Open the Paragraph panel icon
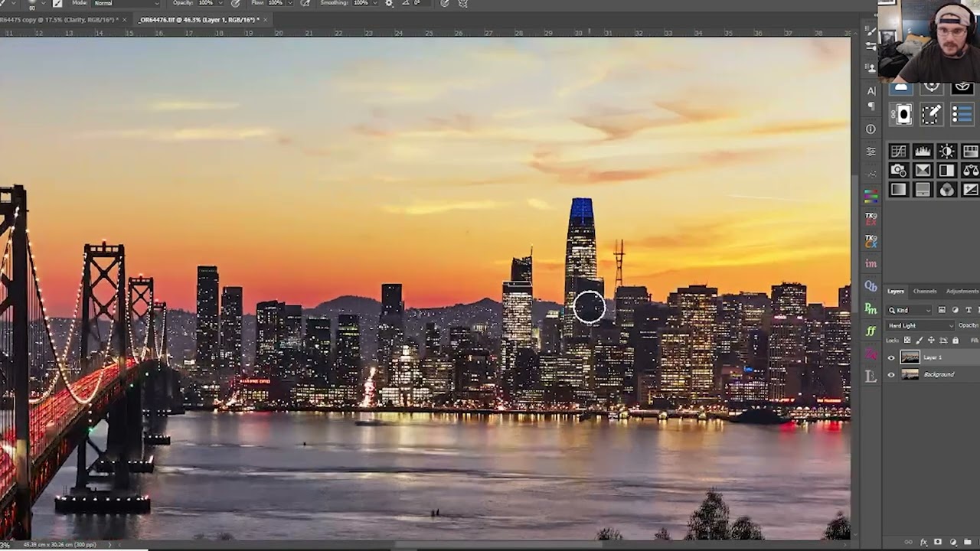The image size is (980, 551). coord(871,106)
